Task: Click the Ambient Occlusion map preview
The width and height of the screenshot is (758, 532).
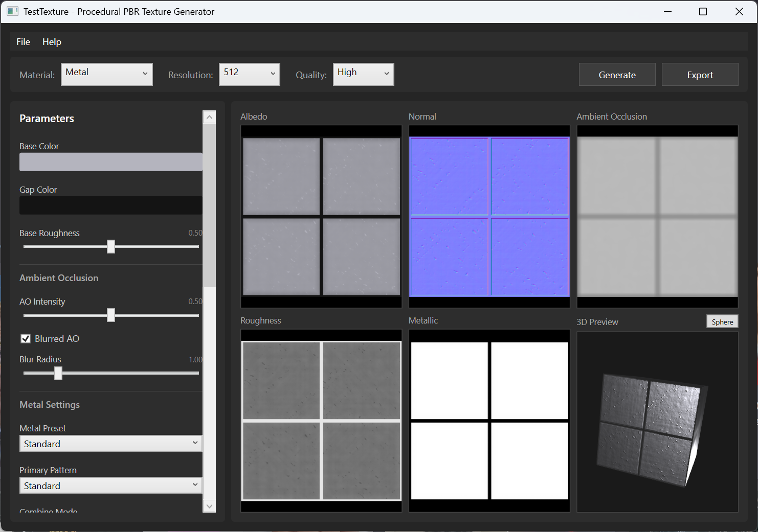Action: click(x=658, y=217)
